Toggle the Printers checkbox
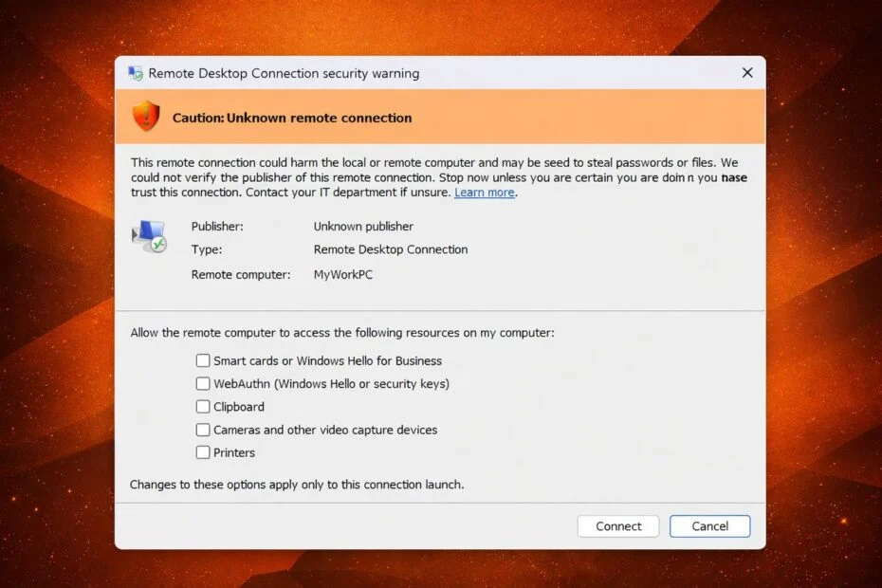The width and height of the screenshot is (882, 588). point(203,452)
